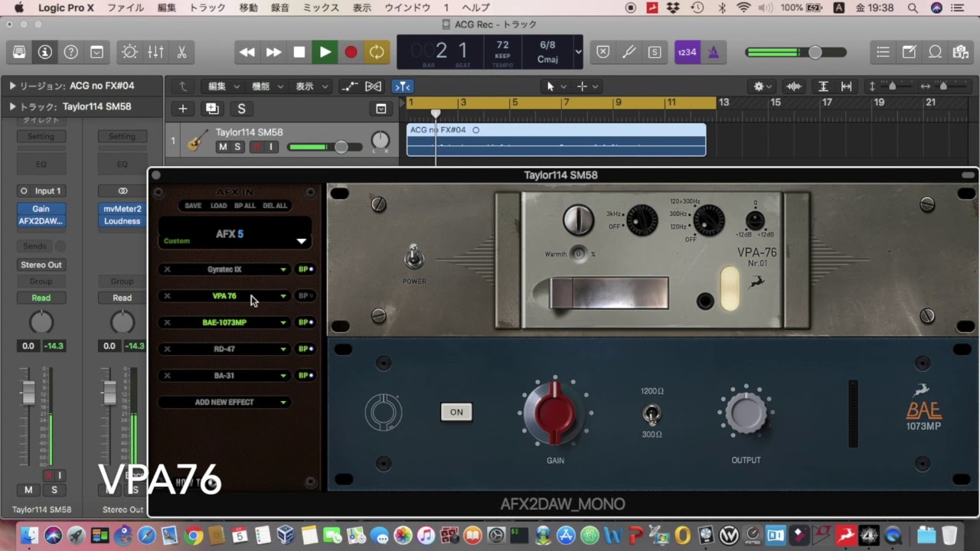Duplicate track icon

[x=212, y=109]
